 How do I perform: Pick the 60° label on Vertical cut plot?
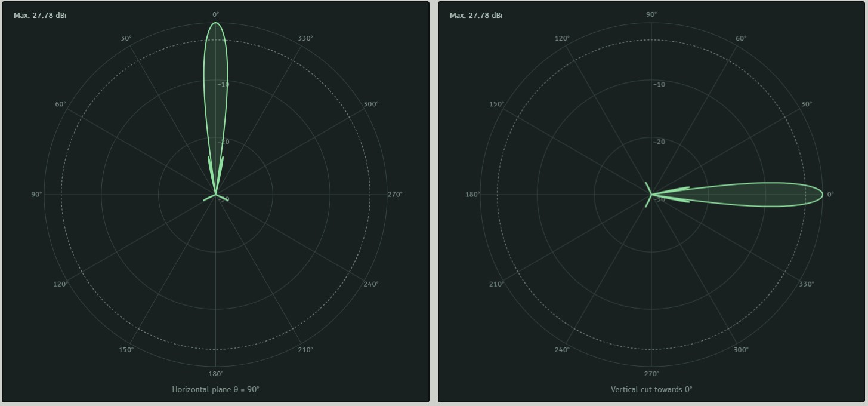741,38
